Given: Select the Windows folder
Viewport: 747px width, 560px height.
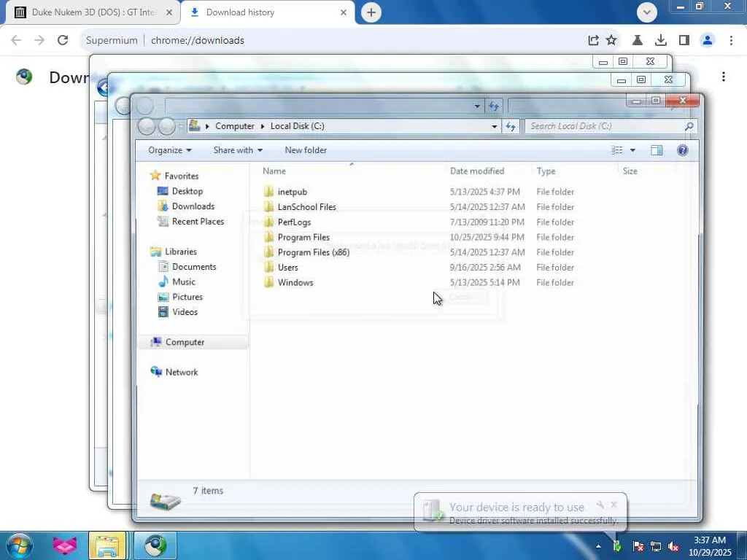Looking at the screenshot, I should [295, 283].
